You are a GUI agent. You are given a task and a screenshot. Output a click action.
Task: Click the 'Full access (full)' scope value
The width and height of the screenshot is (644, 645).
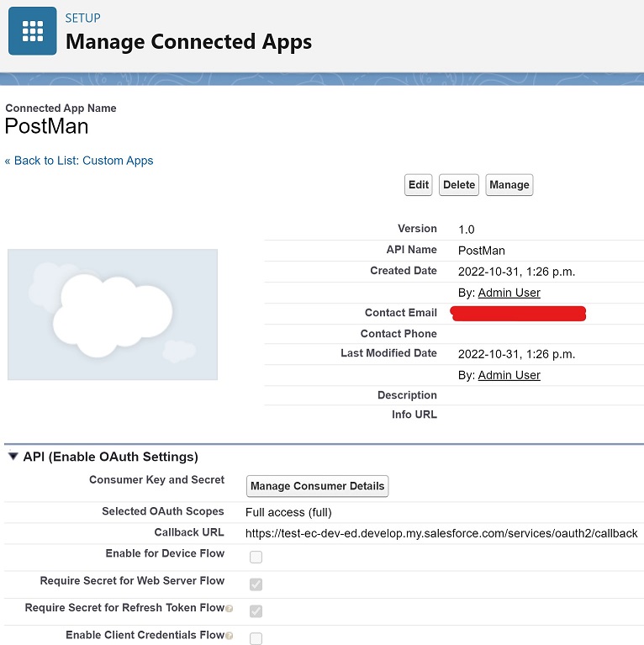(x=288, y=512)
